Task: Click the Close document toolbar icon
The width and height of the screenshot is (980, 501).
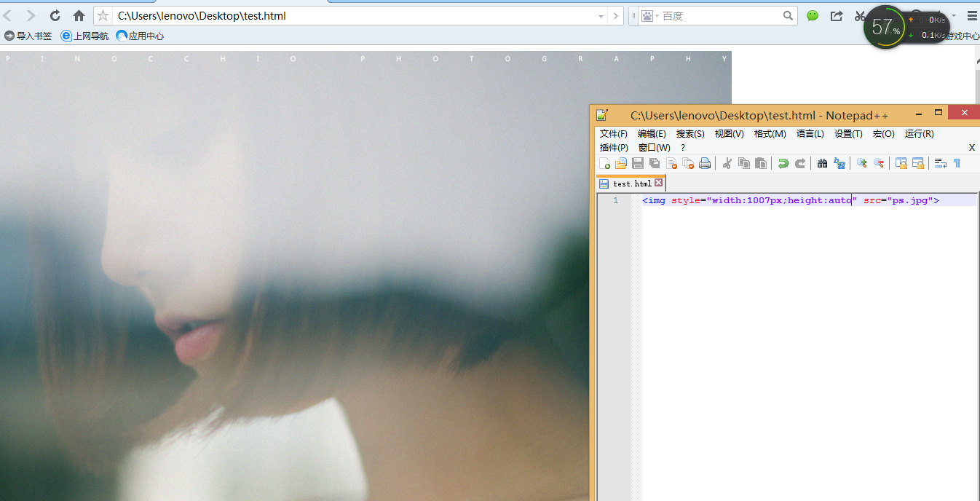Action: [671, 163]
